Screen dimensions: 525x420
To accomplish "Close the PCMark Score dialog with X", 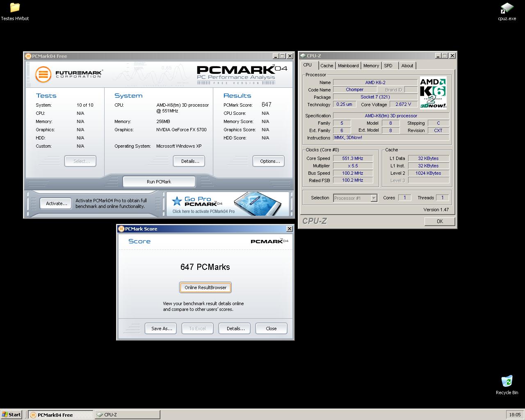I will click(289, 229).
